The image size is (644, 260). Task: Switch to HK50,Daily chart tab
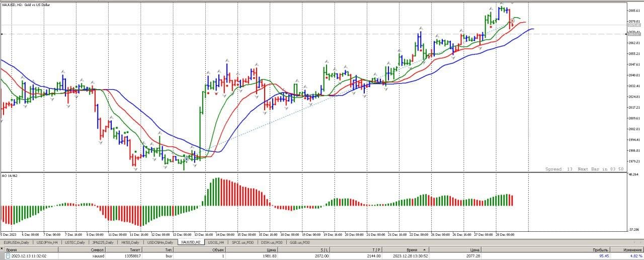pyautogui.click(x=130, y=242)
